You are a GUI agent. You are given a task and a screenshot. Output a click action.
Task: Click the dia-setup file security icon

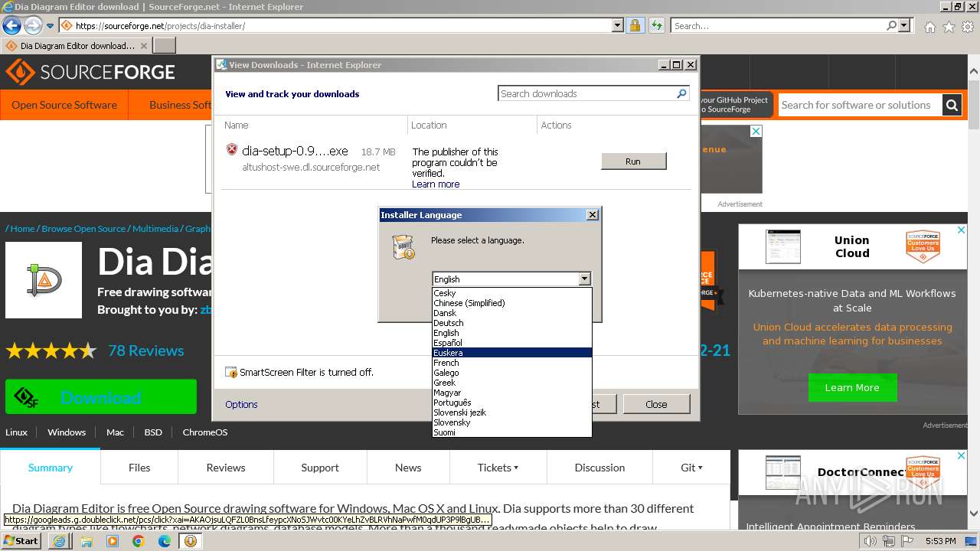(232, 149)
